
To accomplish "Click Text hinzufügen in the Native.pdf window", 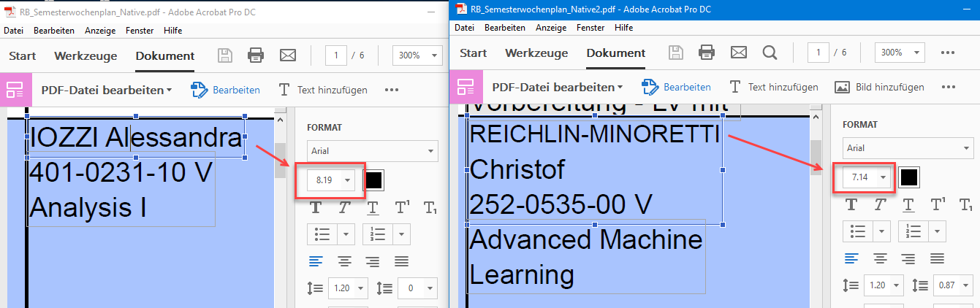I will [x=323, y=90].
